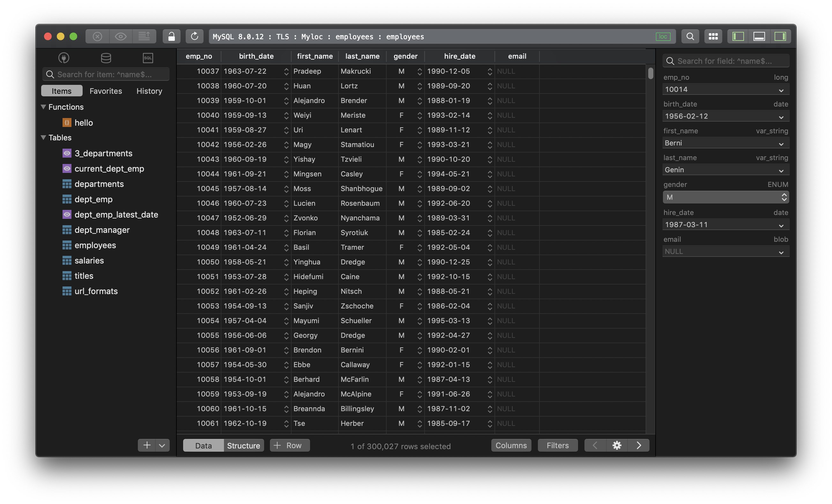Toggle the bottom console panel

pyautogui.click(x=759, y=36)
